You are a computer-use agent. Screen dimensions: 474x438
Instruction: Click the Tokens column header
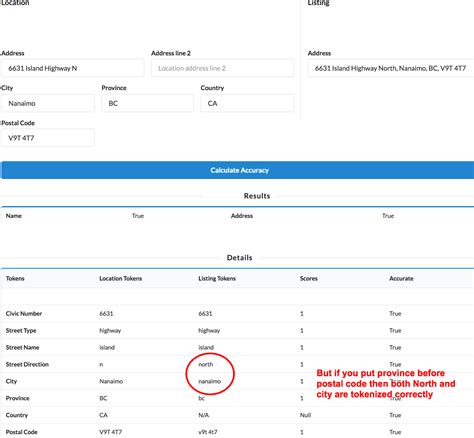point(15,278)
